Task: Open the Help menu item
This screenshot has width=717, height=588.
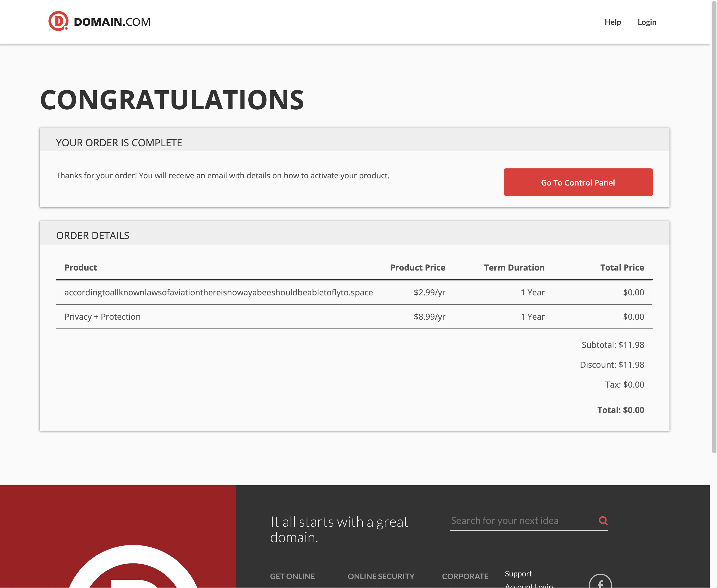Action: tap(612, 22)
